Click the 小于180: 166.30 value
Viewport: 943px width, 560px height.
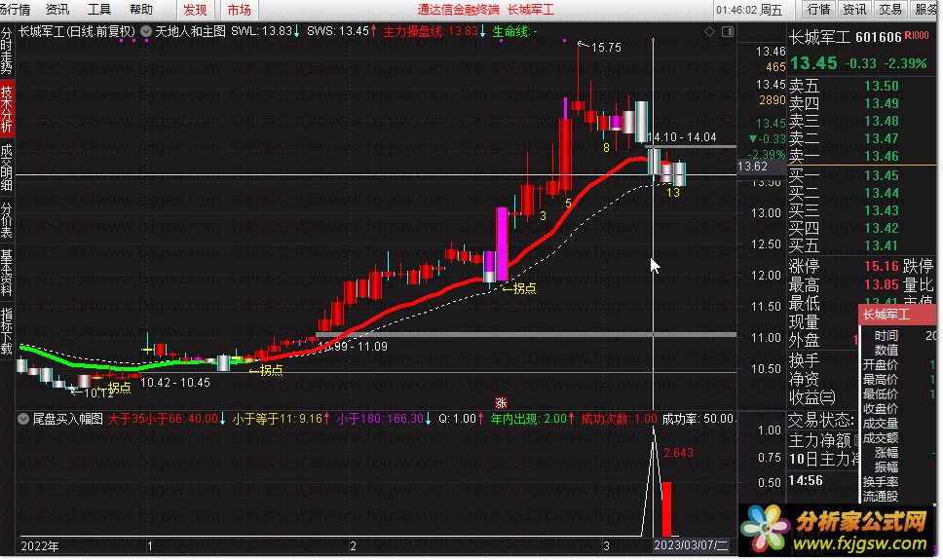pos(384,419)
